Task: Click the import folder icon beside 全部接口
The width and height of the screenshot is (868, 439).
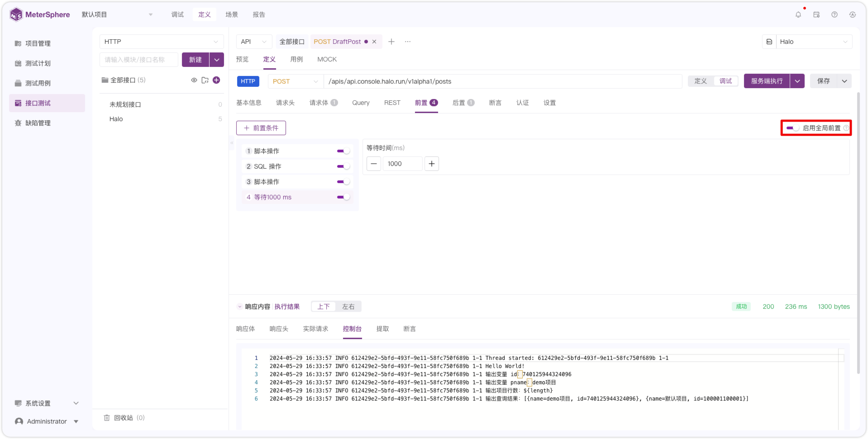Action: coord(205,80)
